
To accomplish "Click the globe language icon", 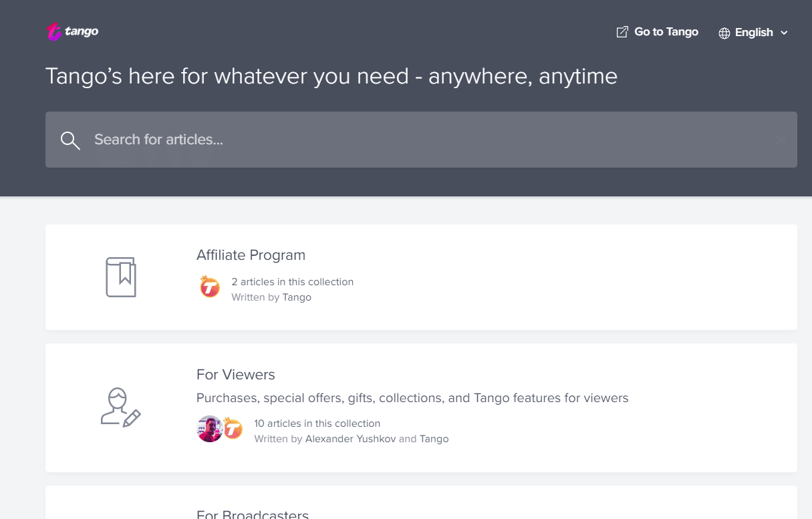I will 724,33.
